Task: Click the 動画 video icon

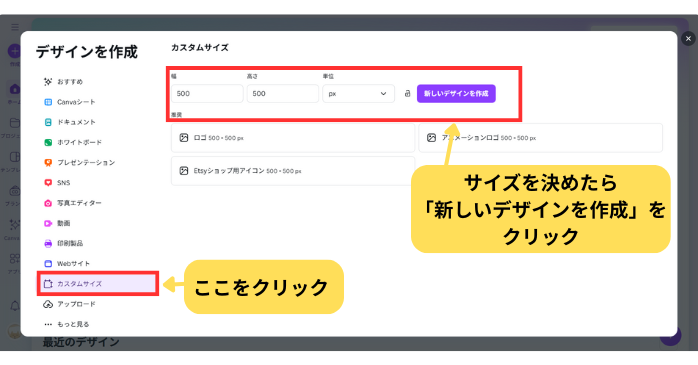Action: 48,223
